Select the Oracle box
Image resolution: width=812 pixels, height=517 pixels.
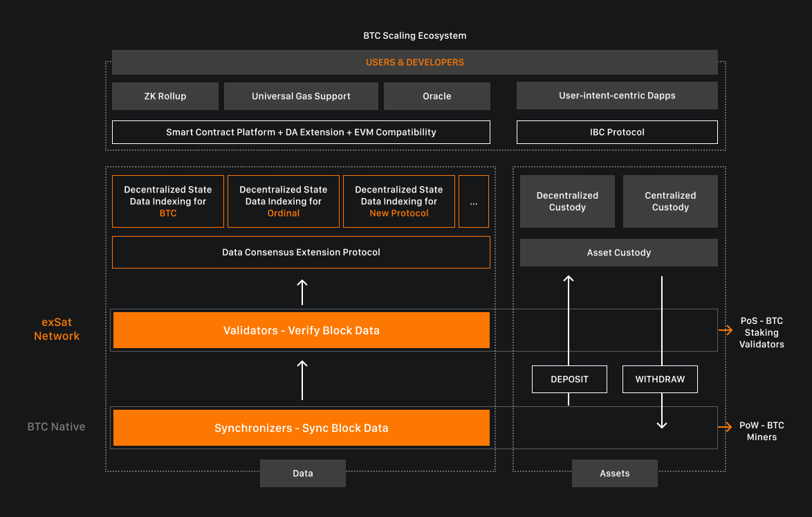coord(437,96)
